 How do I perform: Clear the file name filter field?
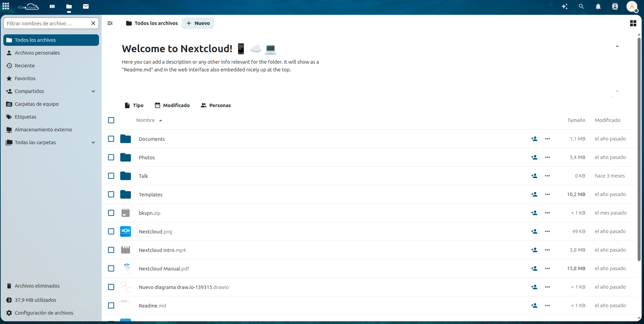[x=93, y=23]
